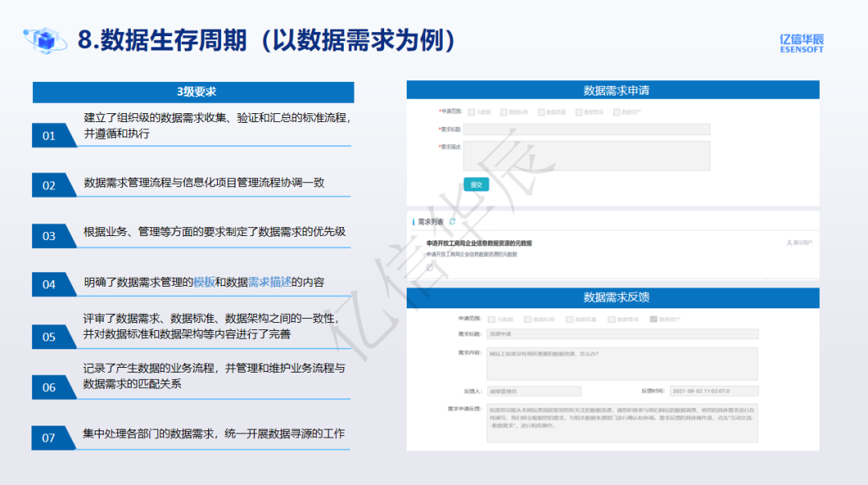Select the 01 number badge

50,136
